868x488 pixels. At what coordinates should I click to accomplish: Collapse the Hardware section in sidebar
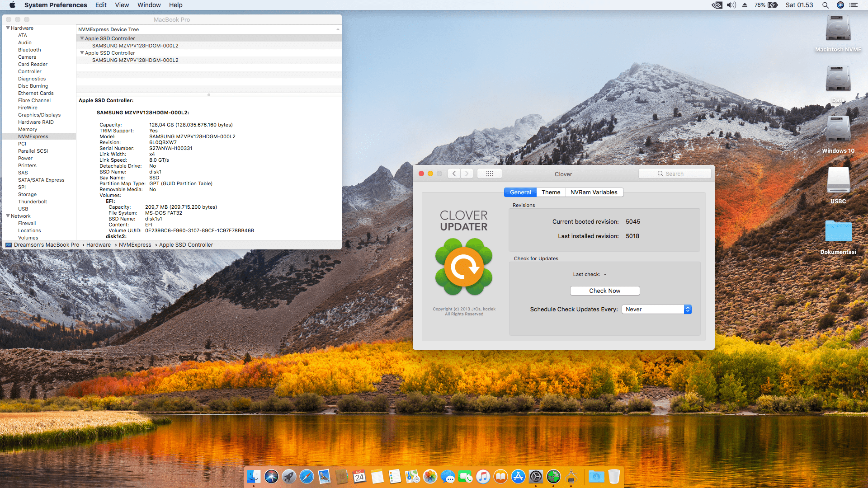tap(8, 28)
